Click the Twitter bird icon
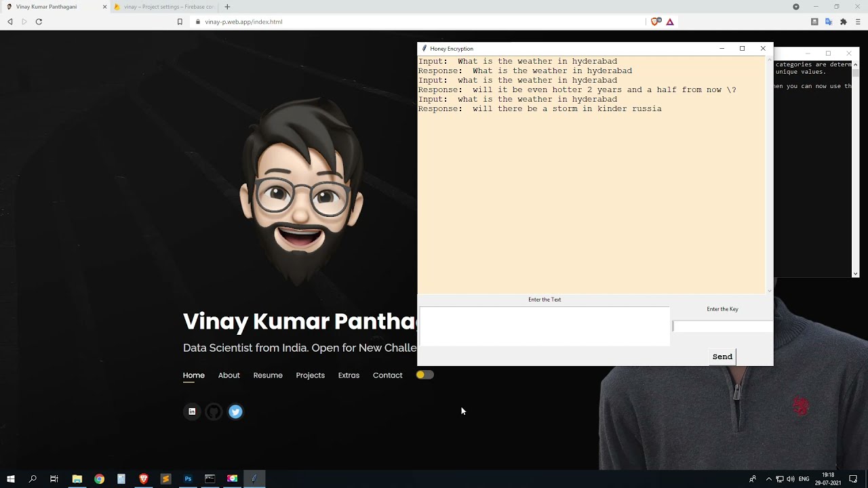The image size is (868, 488). tap(235, 411)
